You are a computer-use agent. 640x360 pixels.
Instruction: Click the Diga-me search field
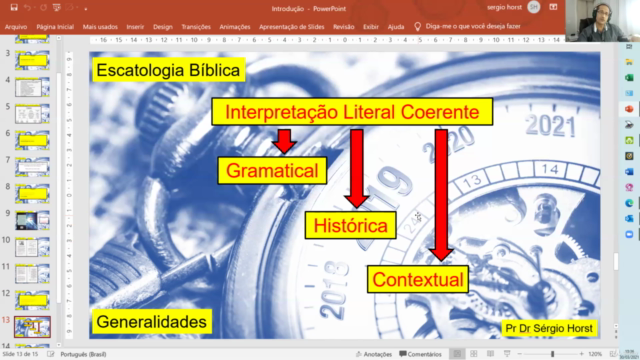pos(473,26)
